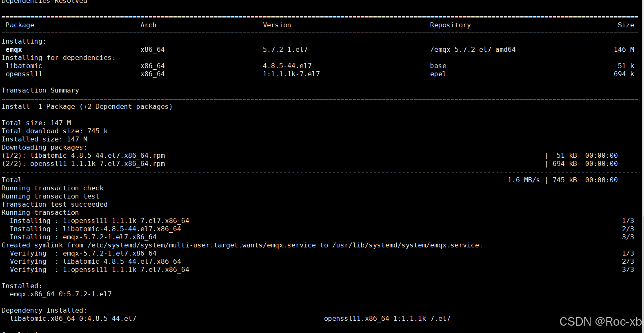Click the 'Arch' column header

[x=149, y=25]
